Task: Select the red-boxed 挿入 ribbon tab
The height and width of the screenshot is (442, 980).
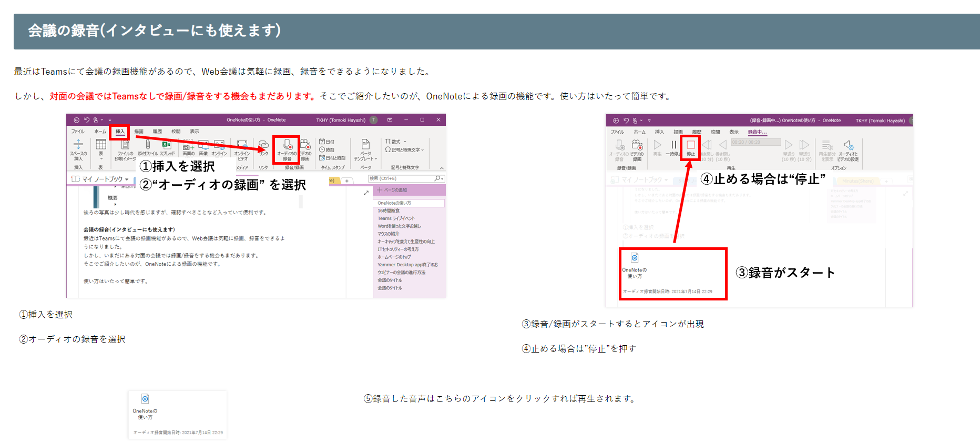Action: click(120, 132)
